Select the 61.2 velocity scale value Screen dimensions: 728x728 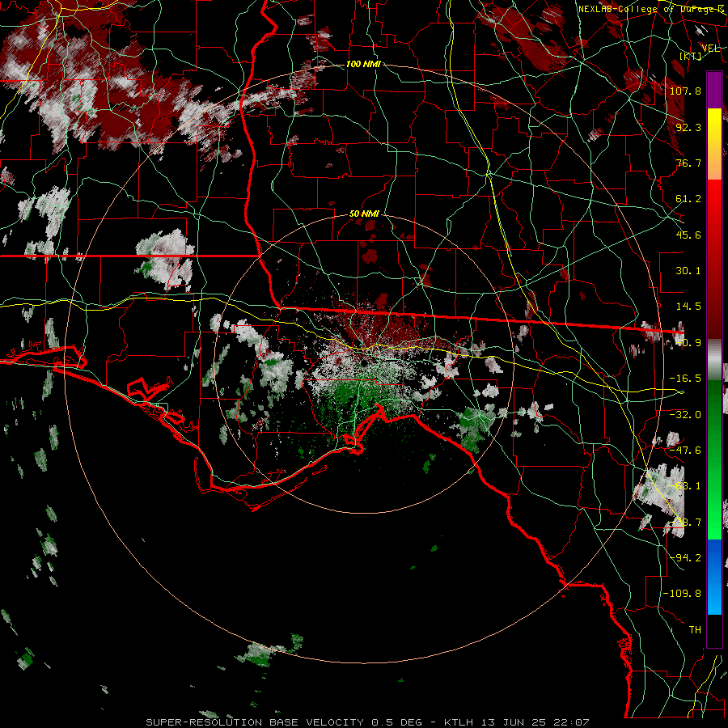(688, 199)
